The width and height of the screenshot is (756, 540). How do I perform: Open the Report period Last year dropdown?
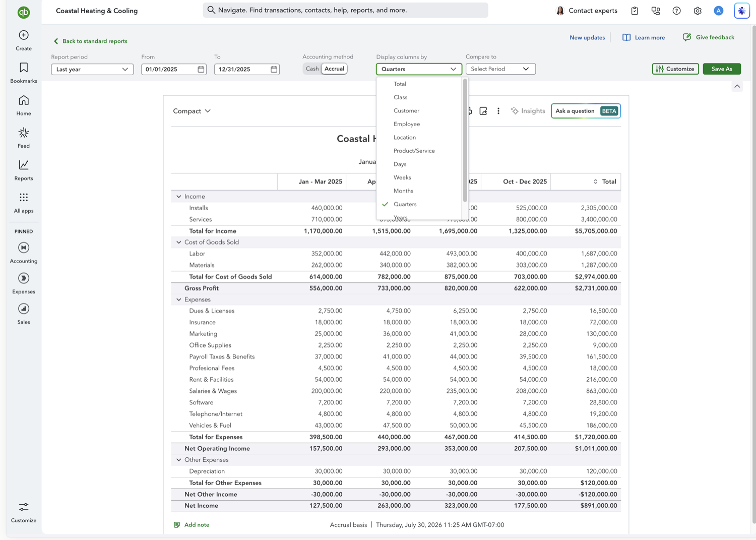(92, 69)
